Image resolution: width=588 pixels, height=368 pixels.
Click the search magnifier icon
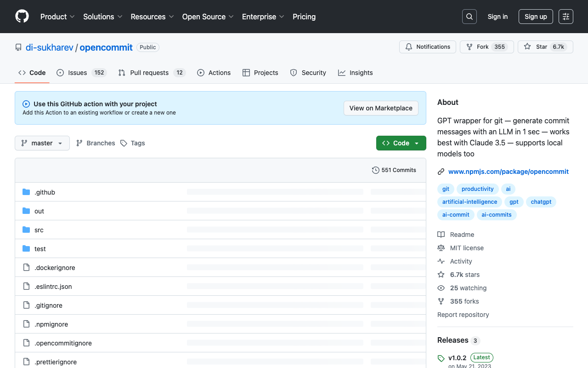[x=469, y=17]
